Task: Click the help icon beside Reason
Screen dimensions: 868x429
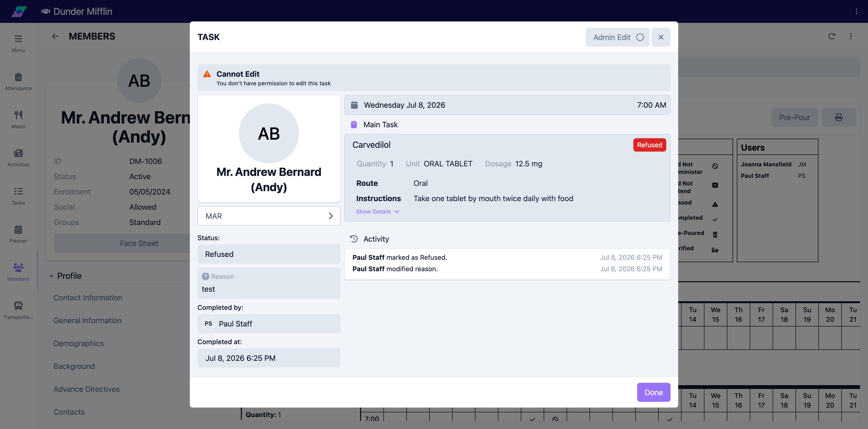Action: click(x=205, y=276)
